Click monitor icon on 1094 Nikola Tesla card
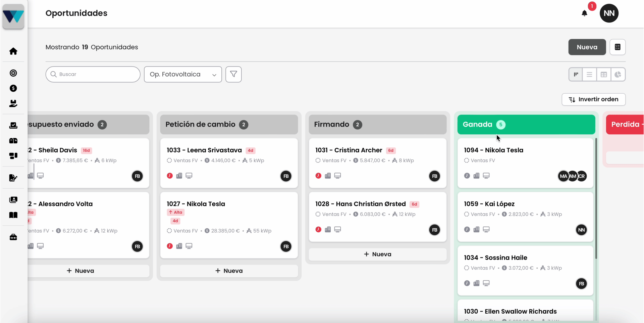The image size is (644, 323). point(486,176)
